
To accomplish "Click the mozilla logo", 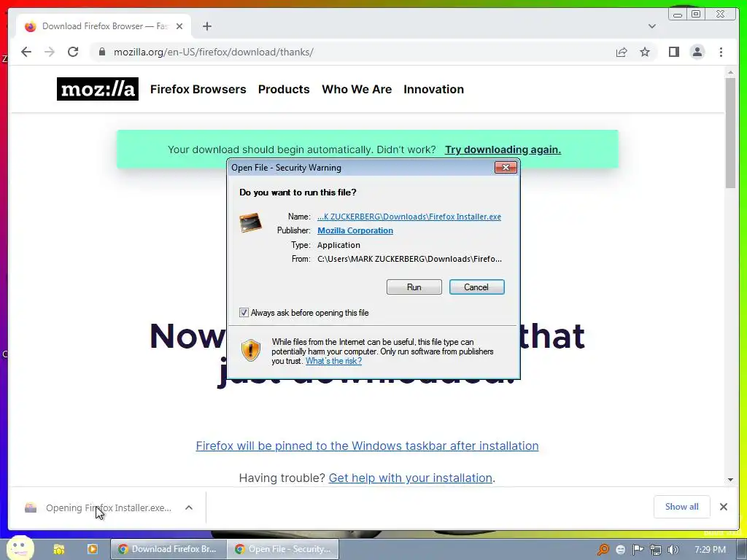I will 98,89.
